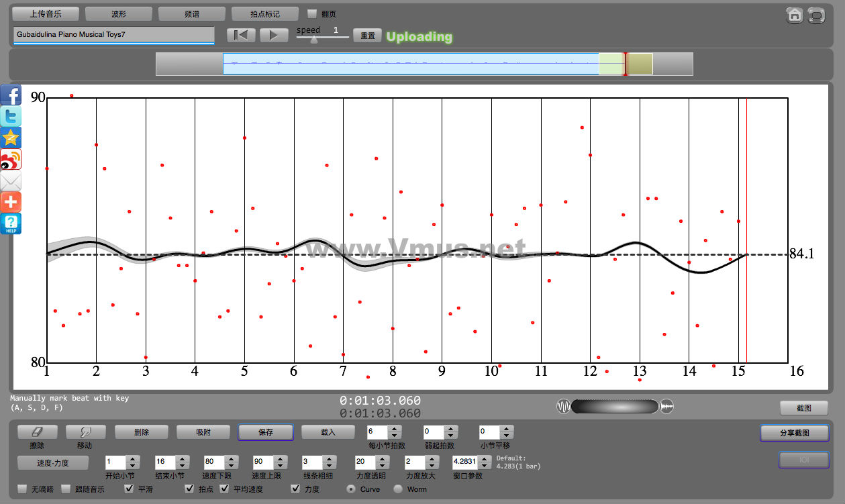Click the 保存 save button
This screenshot has width=845, height=504.
point(266,432)
